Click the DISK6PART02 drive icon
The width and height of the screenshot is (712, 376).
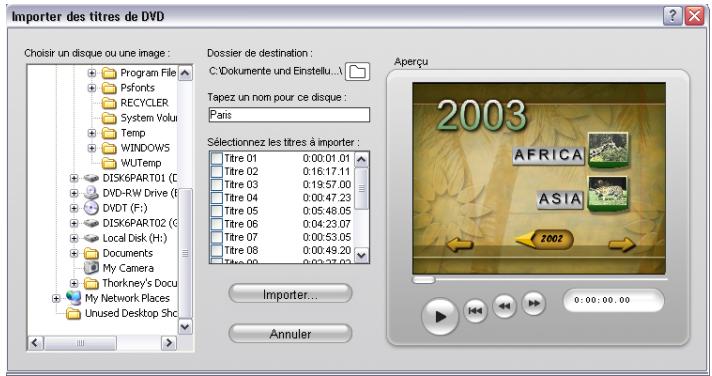tap(91, 223)
